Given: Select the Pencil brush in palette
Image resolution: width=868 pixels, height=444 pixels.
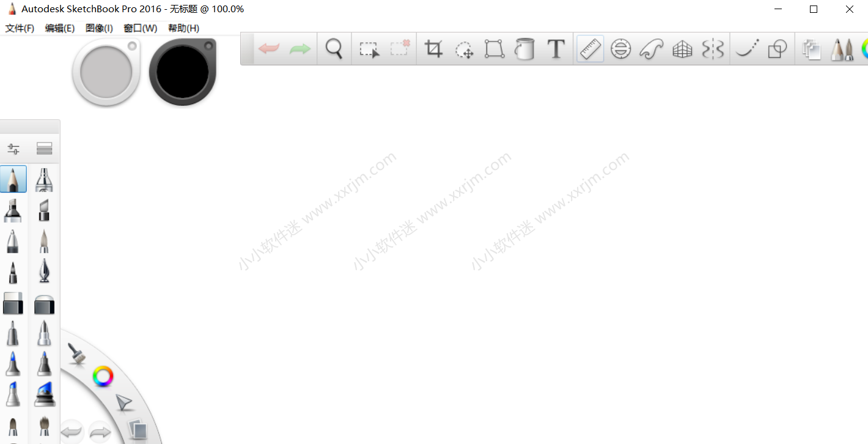Looking at the screenshot, I should pyautogui.click(x=13, y=179).
